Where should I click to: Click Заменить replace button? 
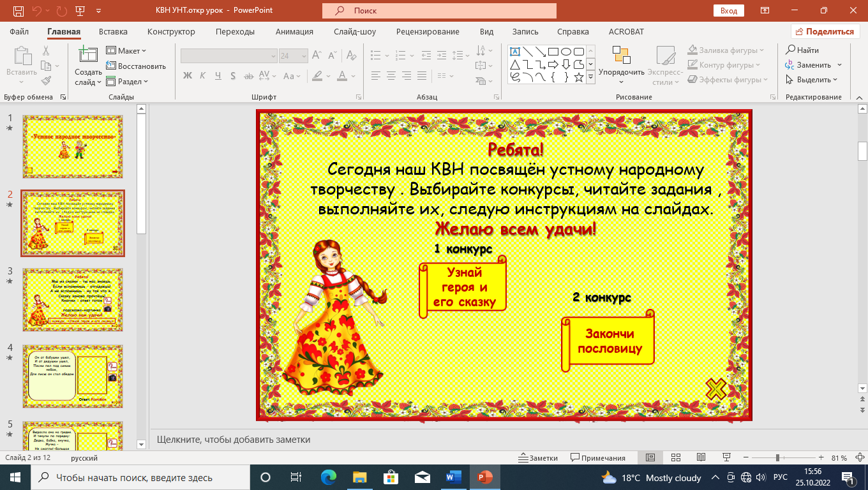(x=814, y=65)
